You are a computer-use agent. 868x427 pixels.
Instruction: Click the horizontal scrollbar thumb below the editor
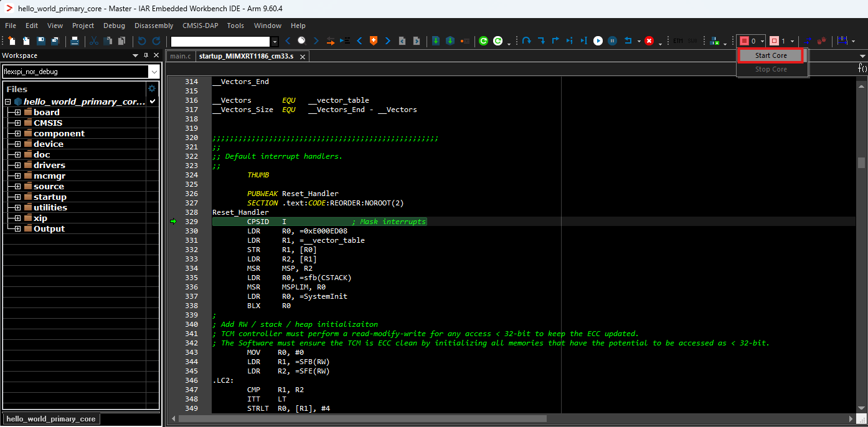click(362, 419)
